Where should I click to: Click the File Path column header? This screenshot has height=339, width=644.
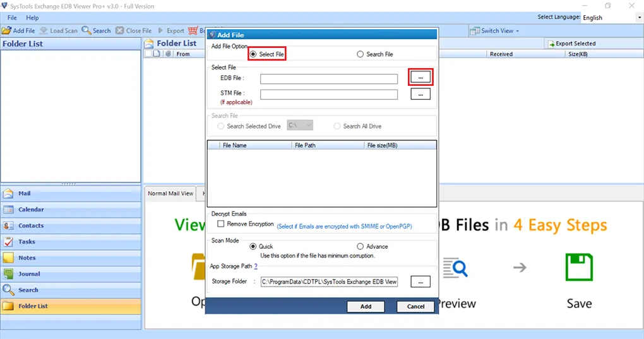[x=328, y=145]
